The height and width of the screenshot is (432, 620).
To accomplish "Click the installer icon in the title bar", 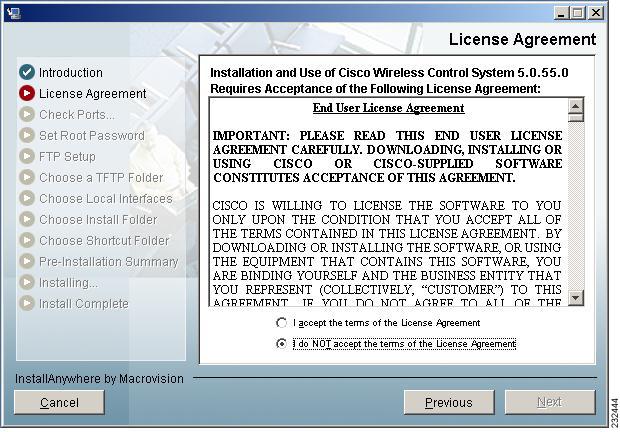I will [14, 13].
